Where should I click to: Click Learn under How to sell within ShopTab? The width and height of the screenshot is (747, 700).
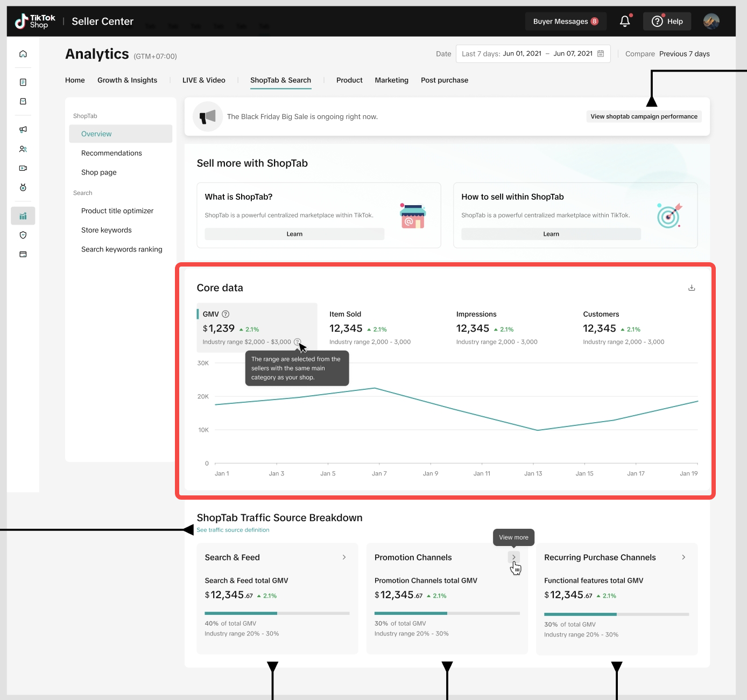[x=551, y=234]
